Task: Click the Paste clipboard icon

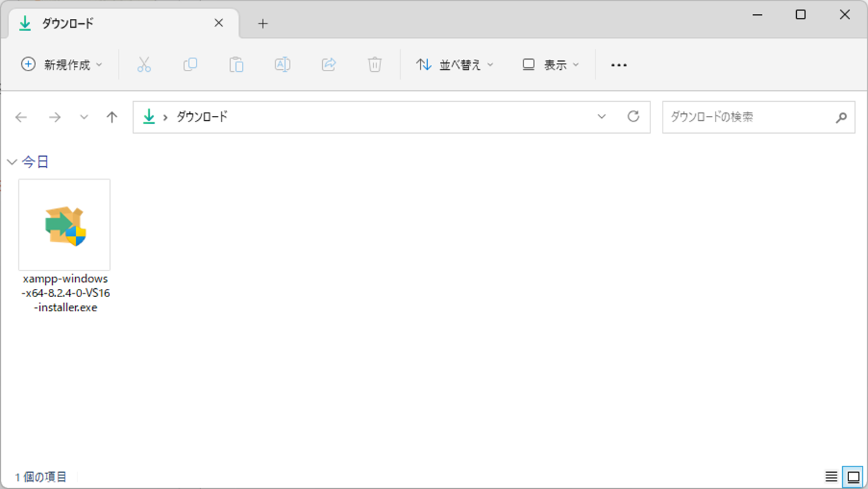Action: [236, 64]
